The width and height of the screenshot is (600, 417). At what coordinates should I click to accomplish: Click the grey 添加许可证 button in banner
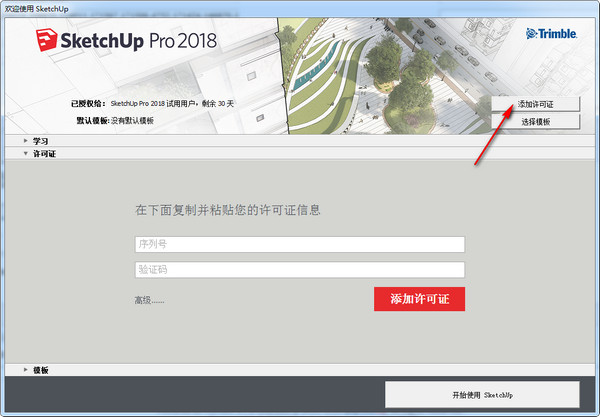pos(535,104)
